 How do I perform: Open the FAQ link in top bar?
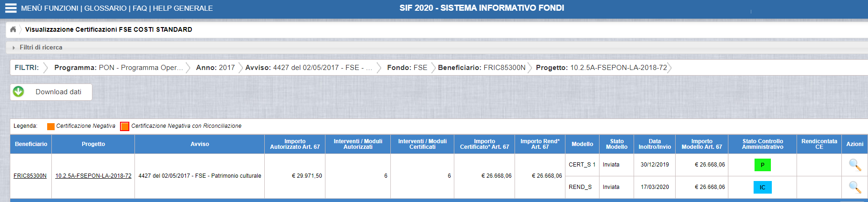[140, 8]
